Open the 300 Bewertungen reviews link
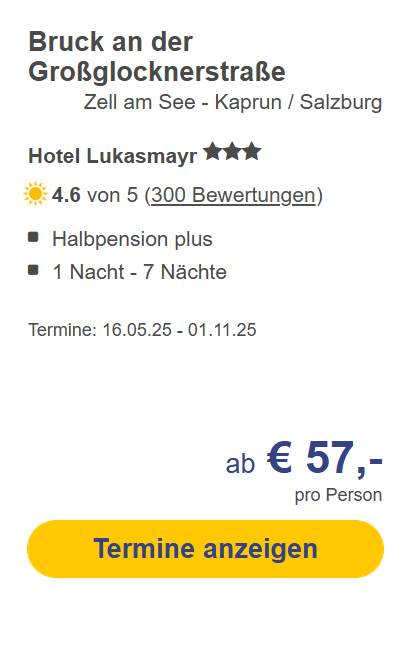This screenshot has width=417, height=657. click(233, 195)
